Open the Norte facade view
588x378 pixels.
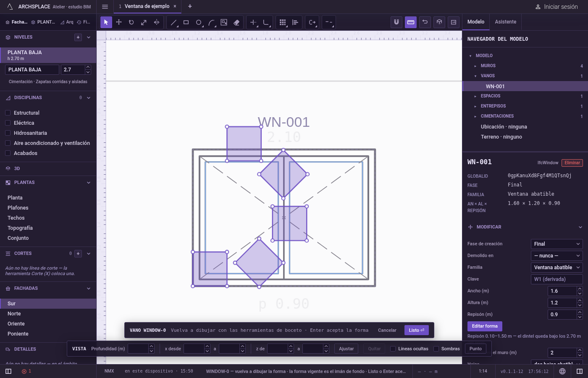pos(14,314)
